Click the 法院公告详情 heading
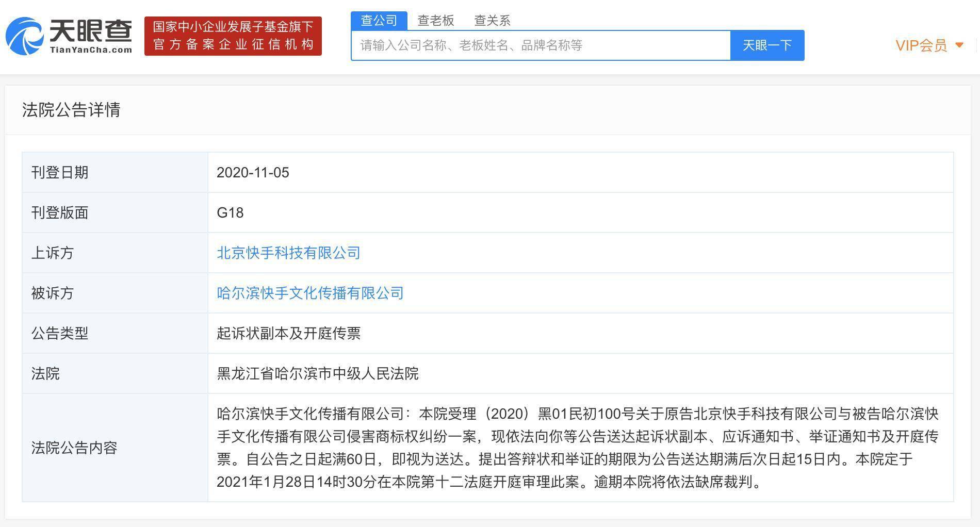Viewport: 980px width, 527px height. coord(71,110)
